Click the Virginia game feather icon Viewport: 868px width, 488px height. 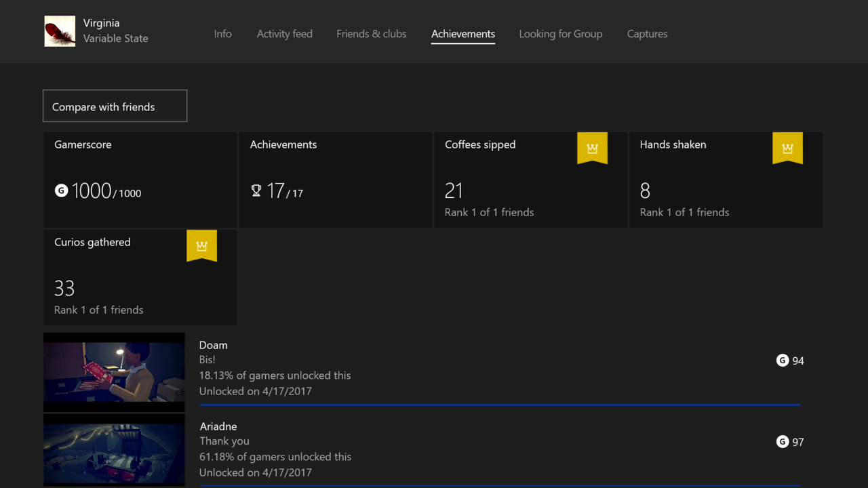click(x=60, y=31)
